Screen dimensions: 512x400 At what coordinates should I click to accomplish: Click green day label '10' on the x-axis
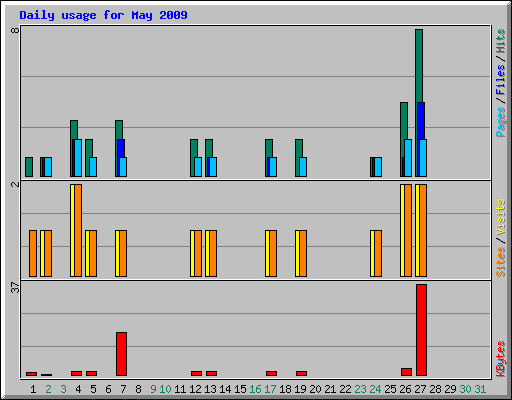click(x=165, y=389)
